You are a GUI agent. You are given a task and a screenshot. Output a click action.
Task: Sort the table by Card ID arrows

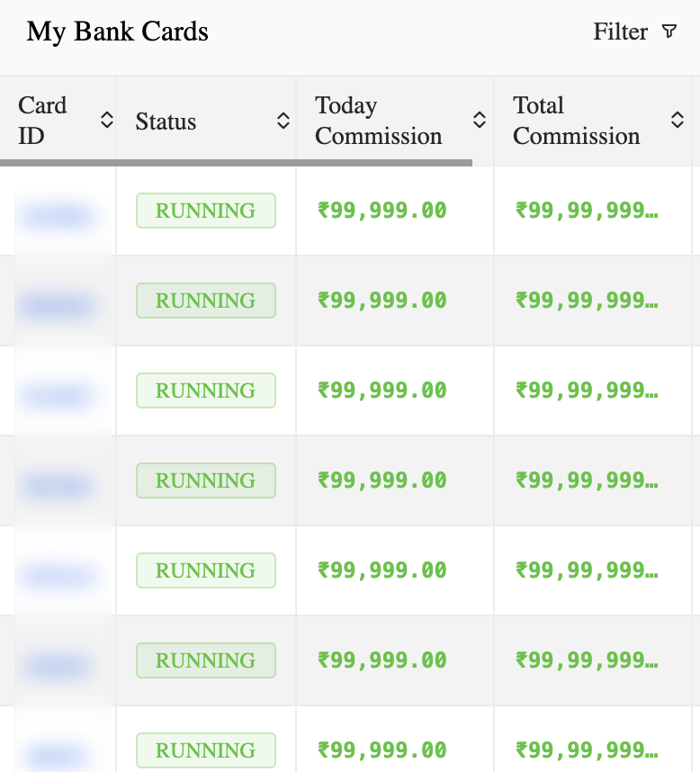(107, 121)
